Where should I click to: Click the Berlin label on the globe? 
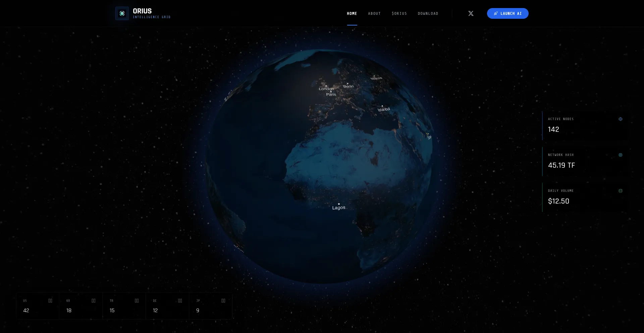(348, 86)
